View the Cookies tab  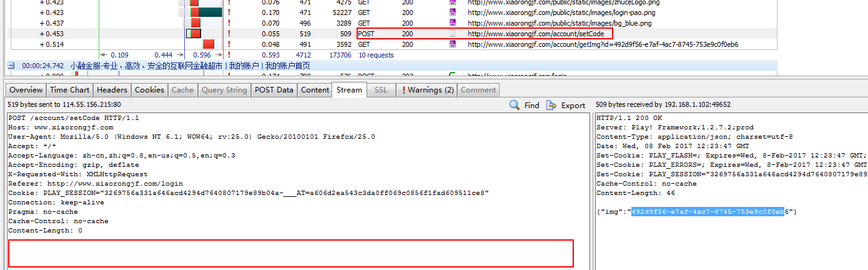(149, 90)
